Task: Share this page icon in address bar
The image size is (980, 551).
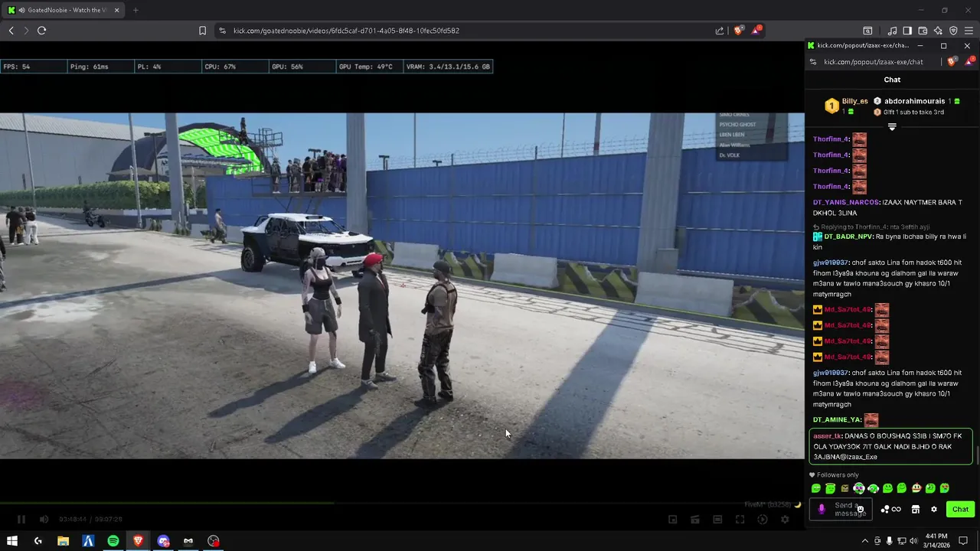Action: pos(720,31)
